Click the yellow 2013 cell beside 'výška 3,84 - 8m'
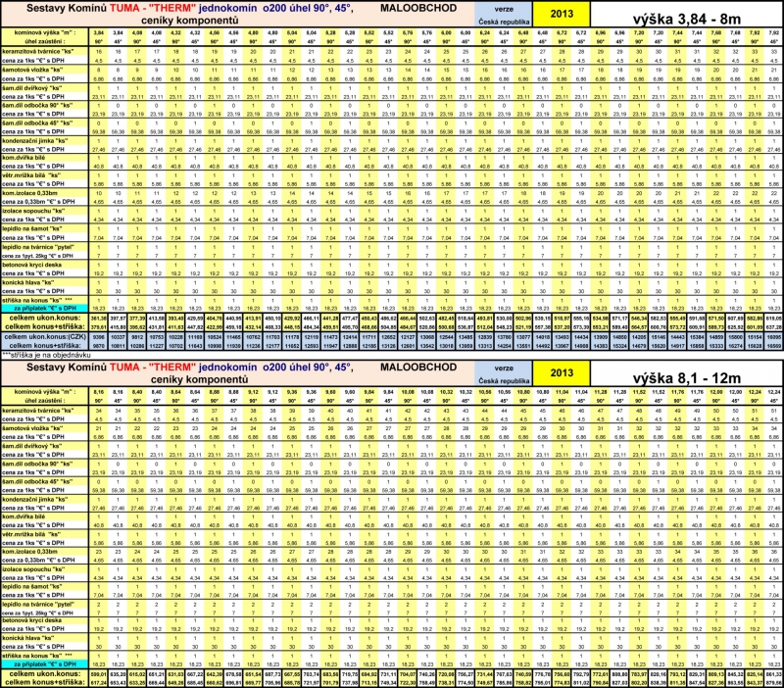 561,15
